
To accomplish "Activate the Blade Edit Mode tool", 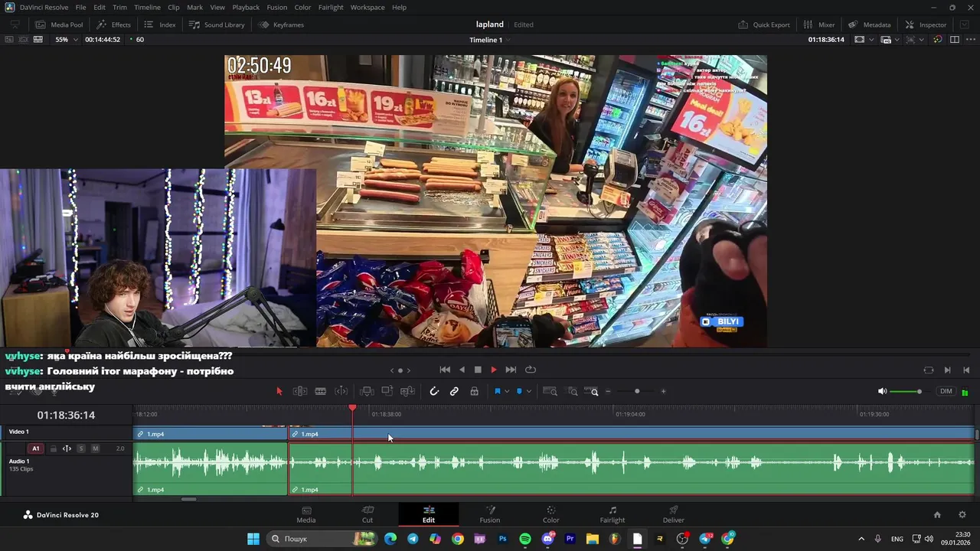I will pos(321,391).
